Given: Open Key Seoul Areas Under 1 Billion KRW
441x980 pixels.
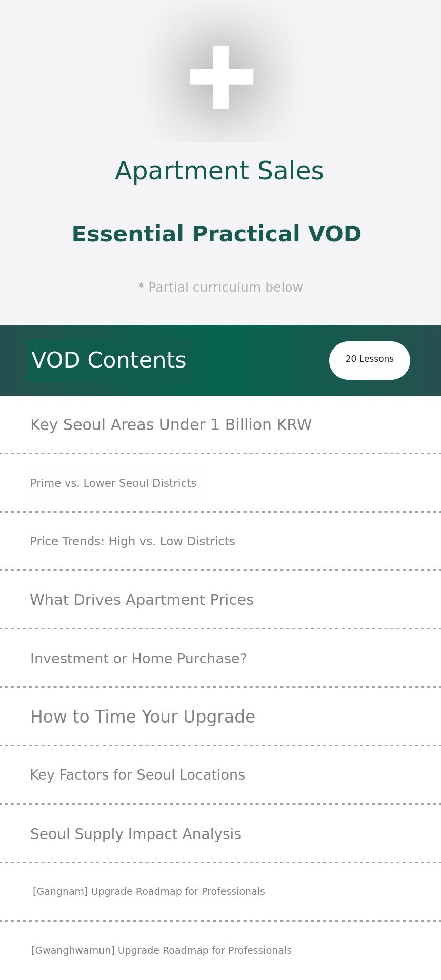Looking at the screenshot, I should (x=171, y=425).
